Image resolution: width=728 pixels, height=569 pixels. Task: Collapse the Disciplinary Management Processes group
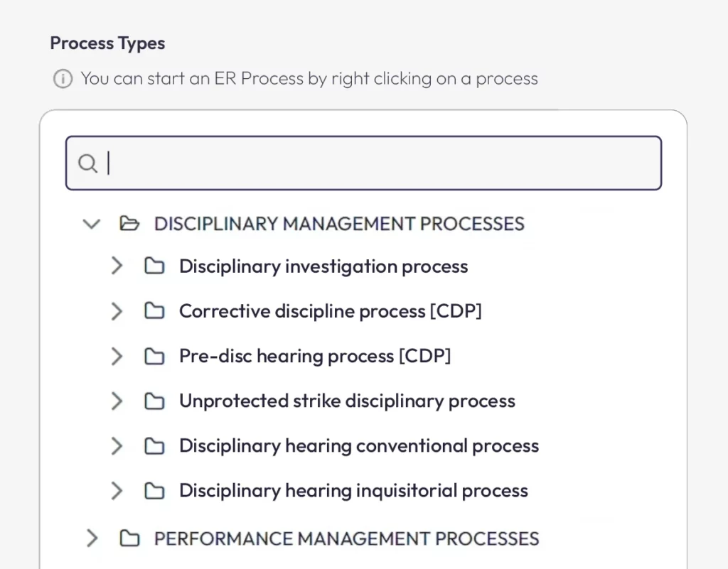[x=92, y=224]
